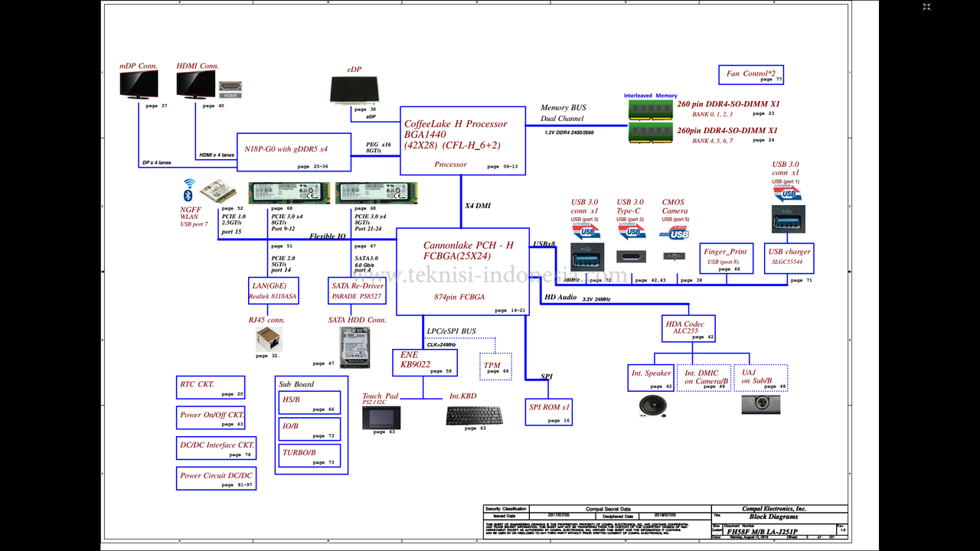
Task: Click the N18P-G0 with gDDR5 x4 block
Action: coord(293,152)
